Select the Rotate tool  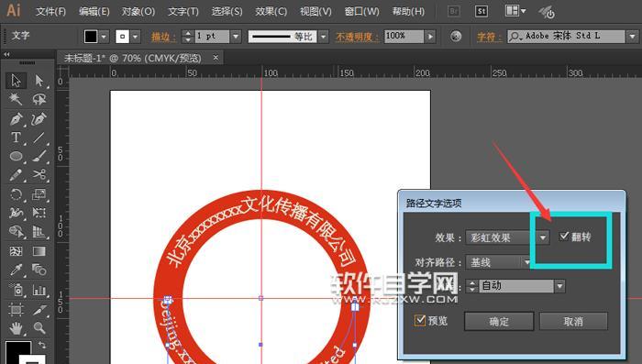coord(16,194)
